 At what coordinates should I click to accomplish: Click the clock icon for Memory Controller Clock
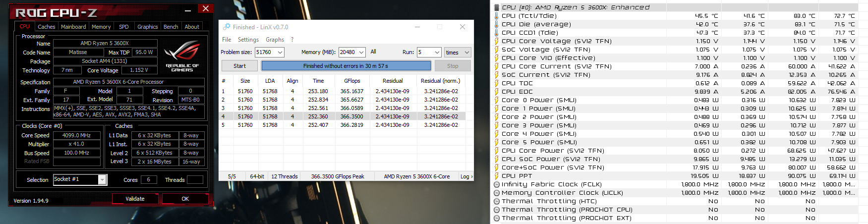497,193
